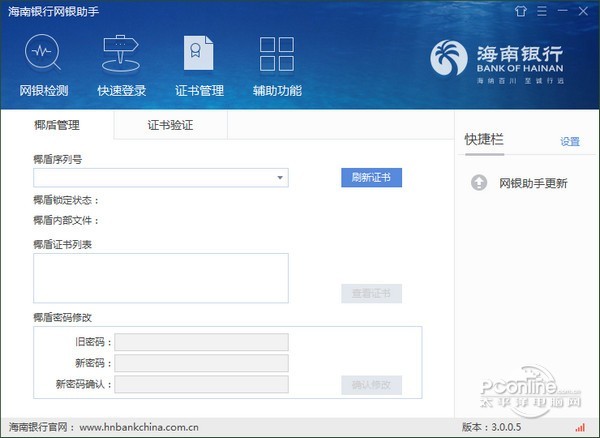Click the skin (shirt) icon in title bar
This screenshot has height=438, width=600.
pyautogui.click(x=520, y=11)
